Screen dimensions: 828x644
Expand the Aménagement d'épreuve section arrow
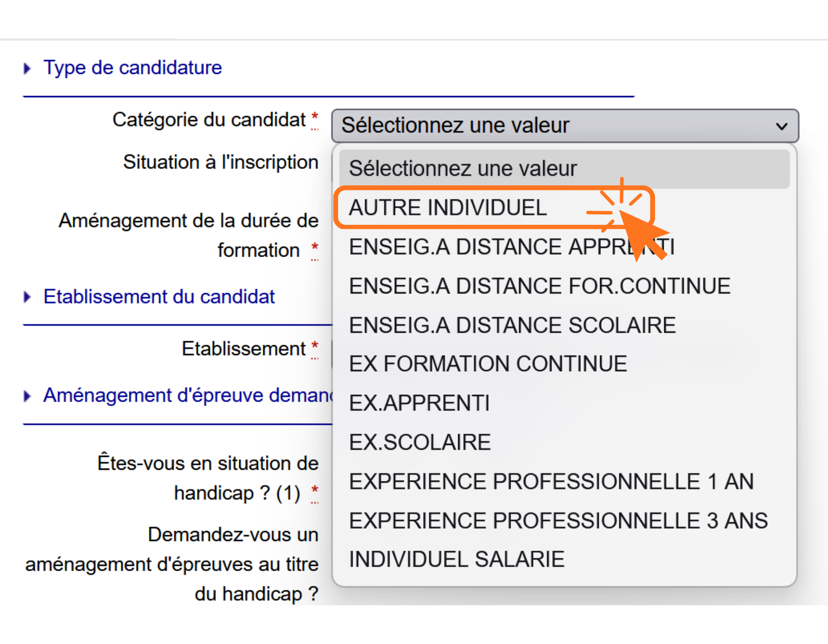(x=27, y=396)
